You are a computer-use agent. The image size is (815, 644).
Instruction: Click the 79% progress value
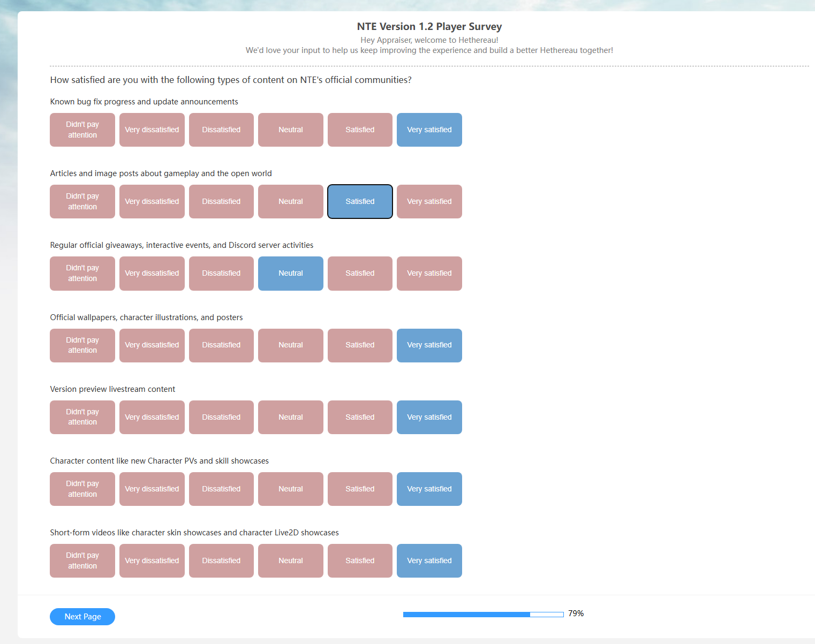coord(576,613)
